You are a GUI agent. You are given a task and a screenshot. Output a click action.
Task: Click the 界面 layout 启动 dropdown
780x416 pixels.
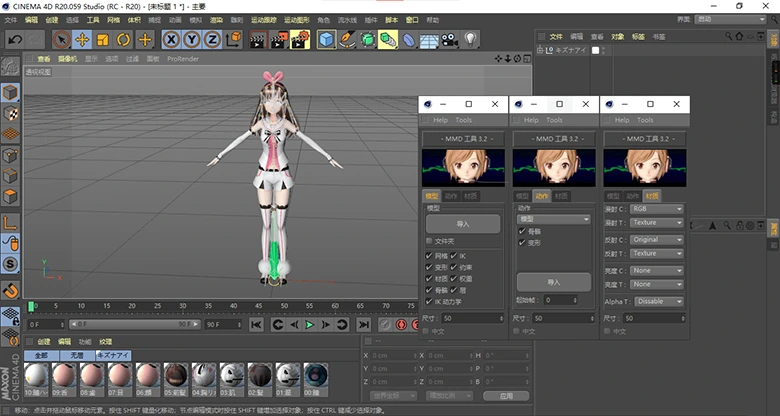730,19
